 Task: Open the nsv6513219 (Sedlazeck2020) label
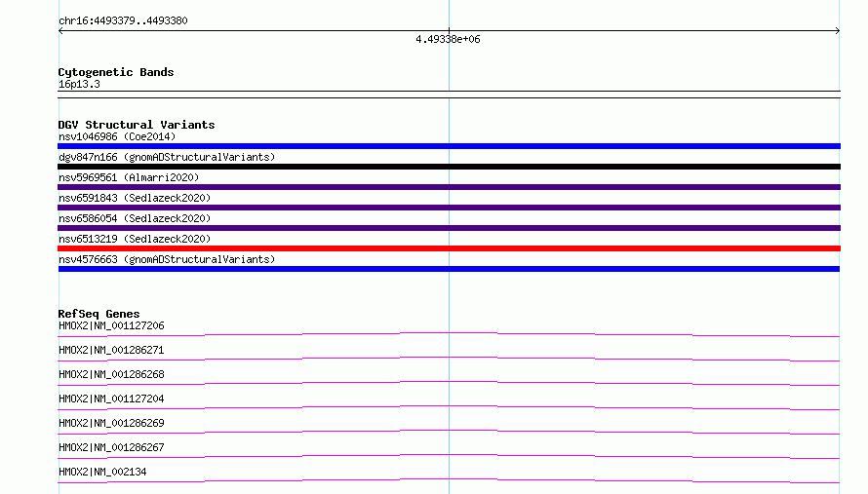click(x=135, y=239)
